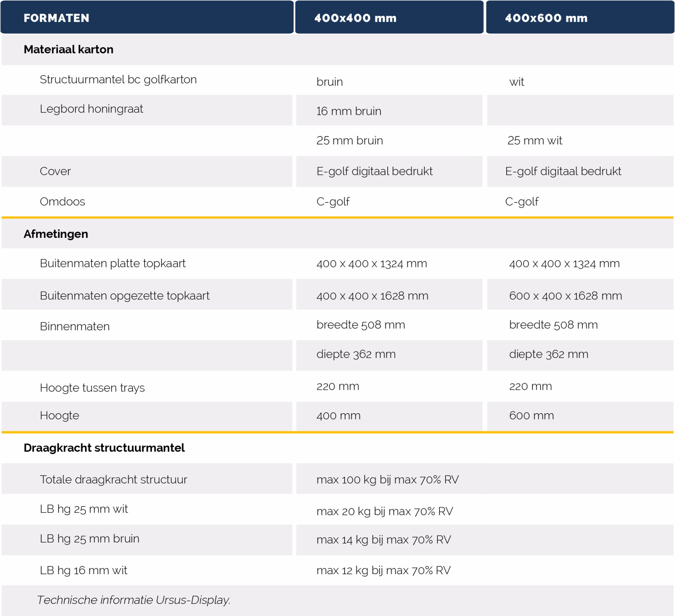Screen dimensions: 675x616
Task: Click the Binnenmaten row label
Action: pos(75,326)
